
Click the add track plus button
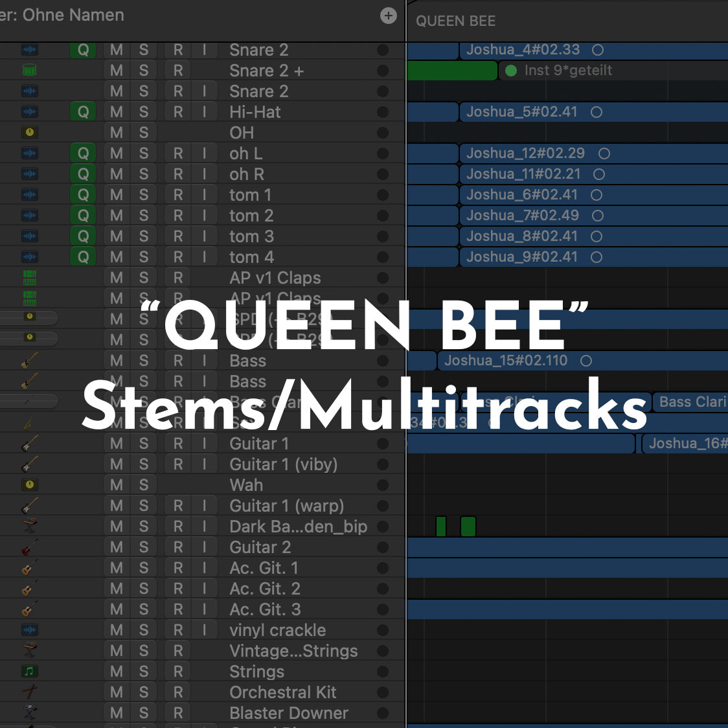tap(388, 16)
